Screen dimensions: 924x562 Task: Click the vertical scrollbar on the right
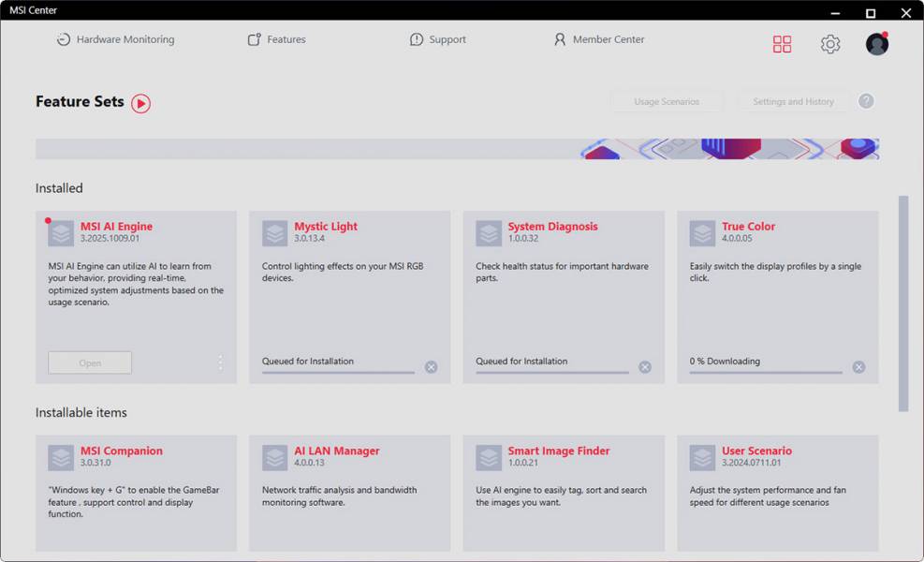pos(903,303)
